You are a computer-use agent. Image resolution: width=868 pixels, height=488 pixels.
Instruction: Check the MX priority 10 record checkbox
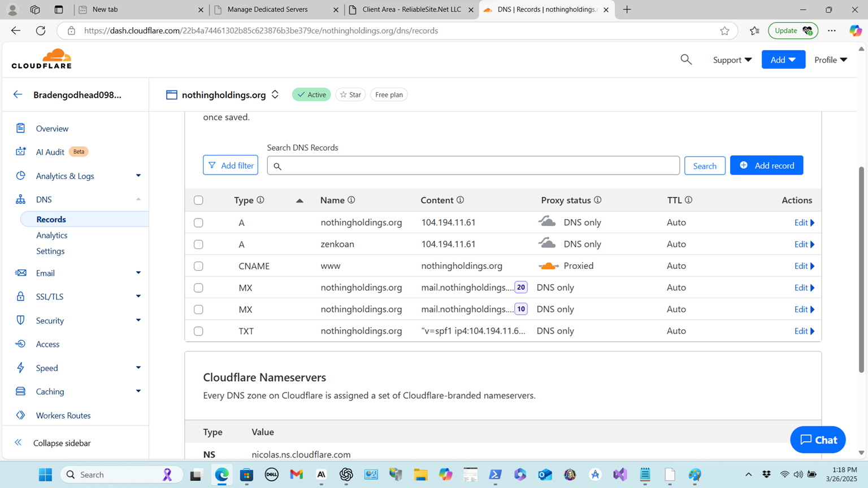(198, 310)
